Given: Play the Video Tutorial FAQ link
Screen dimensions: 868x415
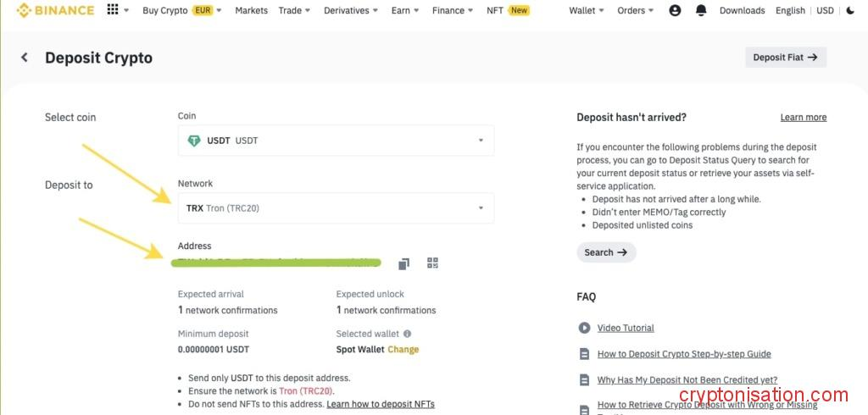Looking at the screenshot, I should [x=625, y=328].
